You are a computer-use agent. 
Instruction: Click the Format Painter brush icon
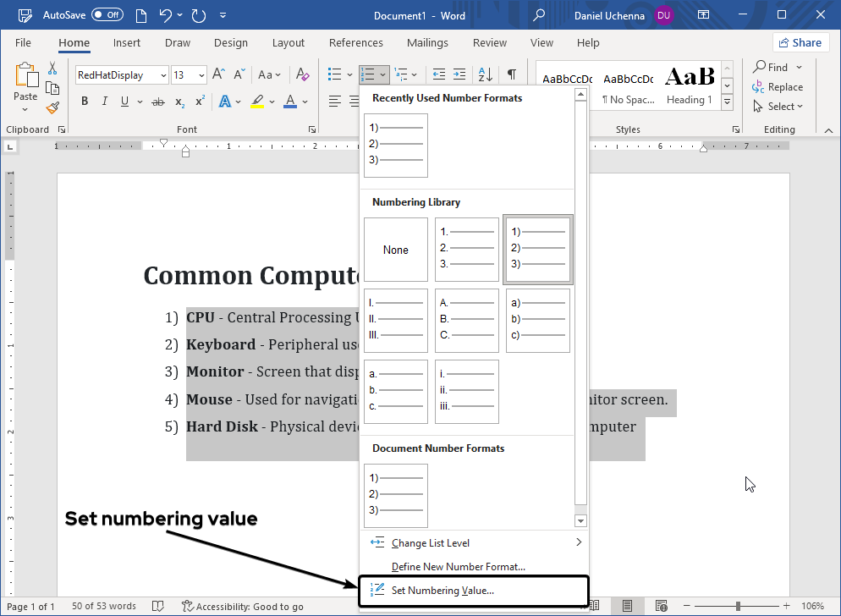pos(52,107)
